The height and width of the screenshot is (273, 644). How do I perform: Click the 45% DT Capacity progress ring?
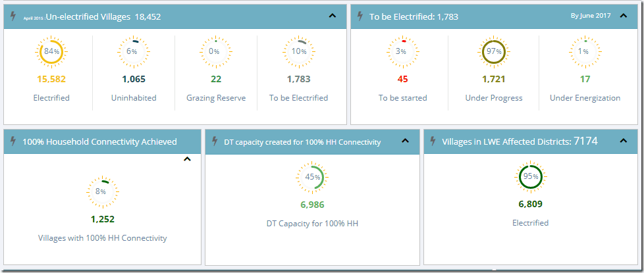tap(312, 177)
